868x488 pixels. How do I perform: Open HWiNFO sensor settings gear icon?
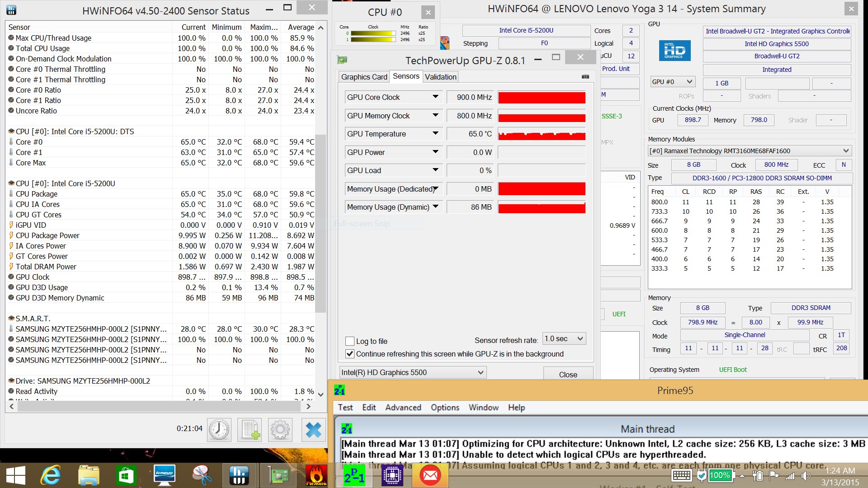280,429
